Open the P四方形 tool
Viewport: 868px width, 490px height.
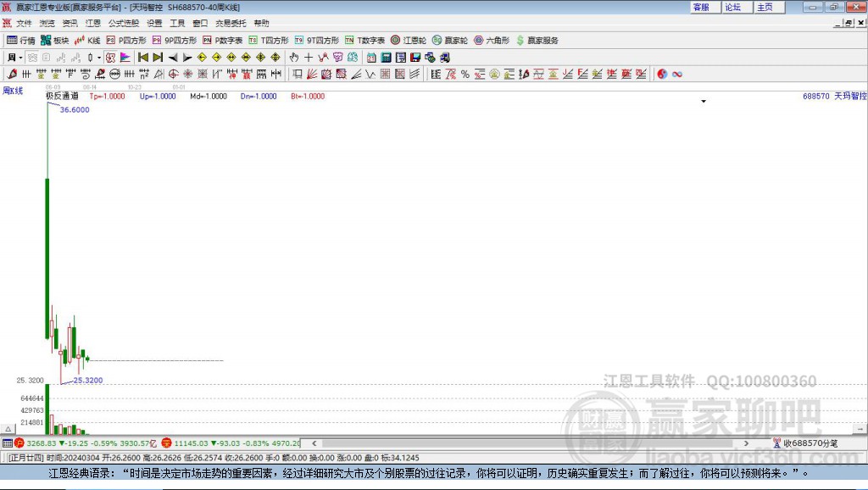(x=126, y=41)
